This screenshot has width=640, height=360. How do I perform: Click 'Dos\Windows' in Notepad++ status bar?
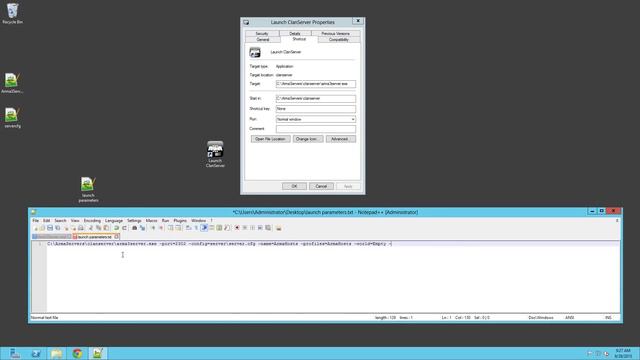click(x=541, y=318)
